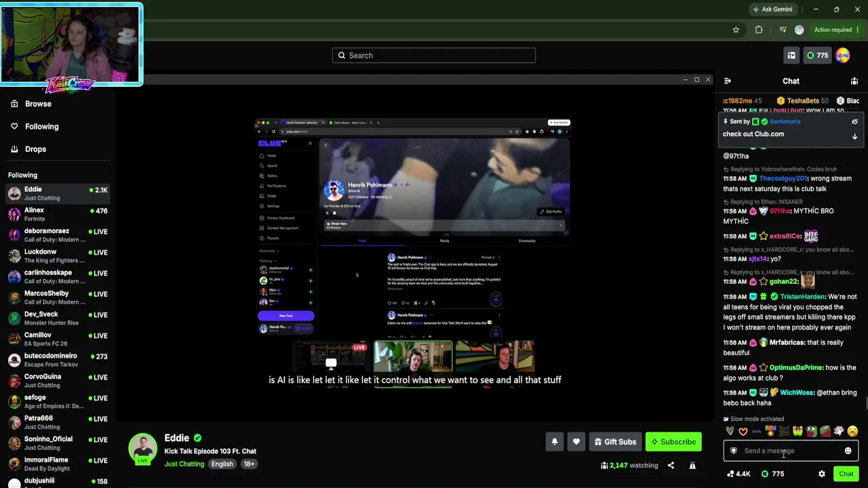Open Eddie's profile avatar below the stream
Screen dimensions: 868x488
(x=142, y=448)
